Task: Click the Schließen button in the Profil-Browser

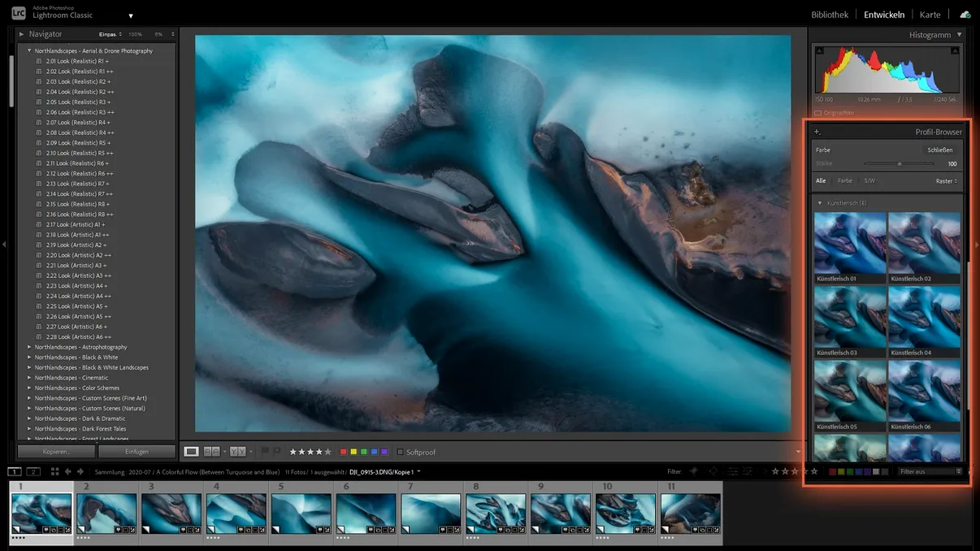Action: (940, 150)
